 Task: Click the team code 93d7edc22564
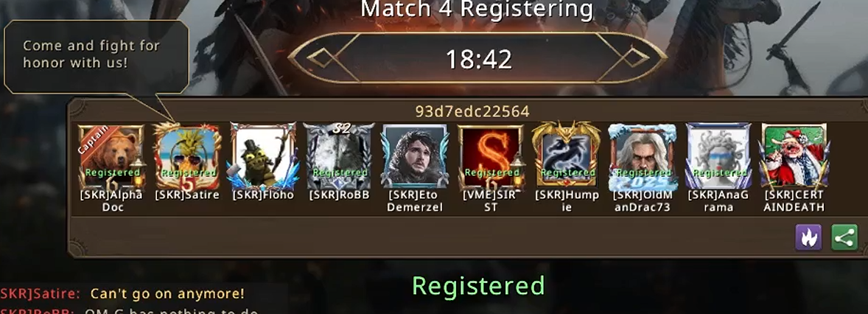472,111
